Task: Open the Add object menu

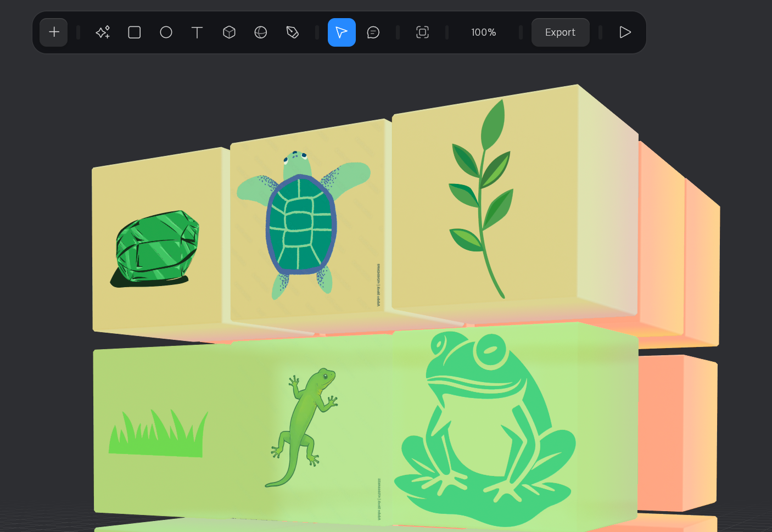Action: coord(53,32)
